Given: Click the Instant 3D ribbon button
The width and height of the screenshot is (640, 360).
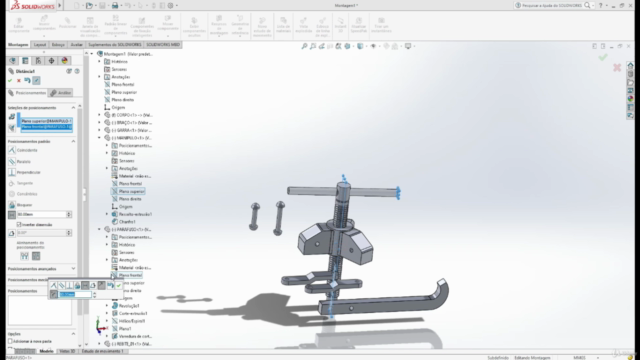Looking at the screenshot, I should (340, 25).
